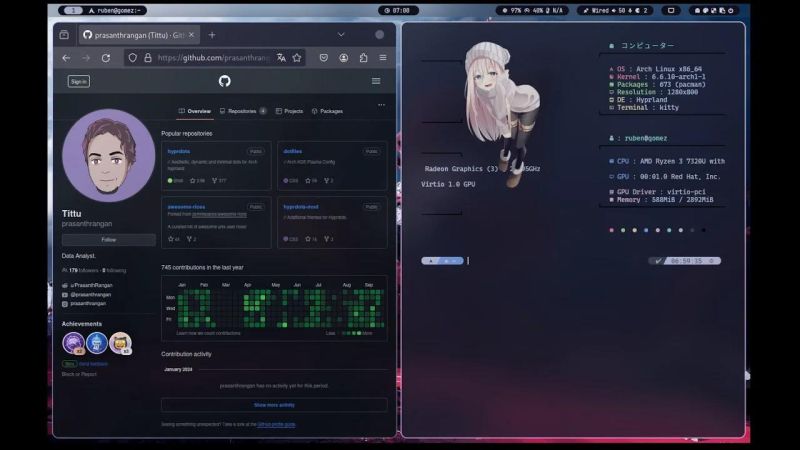Reload the GitHub page
Viewport: 800px width, 450px height.
tap(106, 58)
